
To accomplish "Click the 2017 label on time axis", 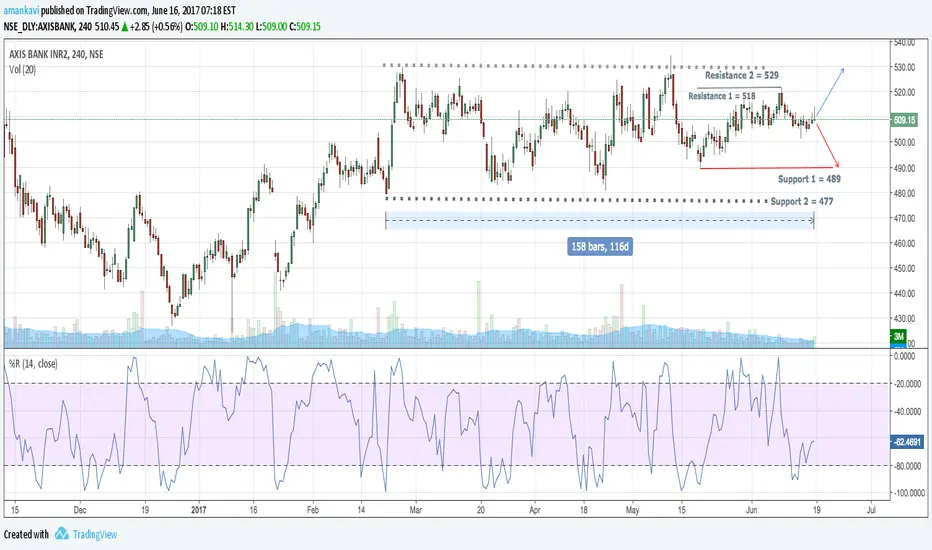I will coord(199,510).
